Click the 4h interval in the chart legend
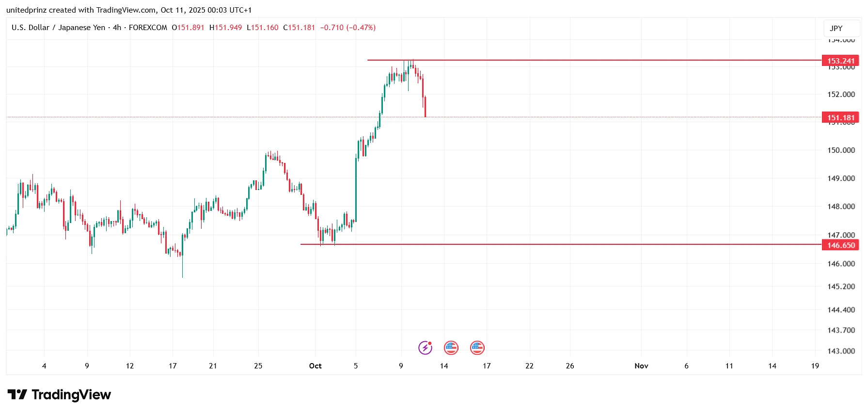Screen dimensions: 868x414 tap(117, 28)
